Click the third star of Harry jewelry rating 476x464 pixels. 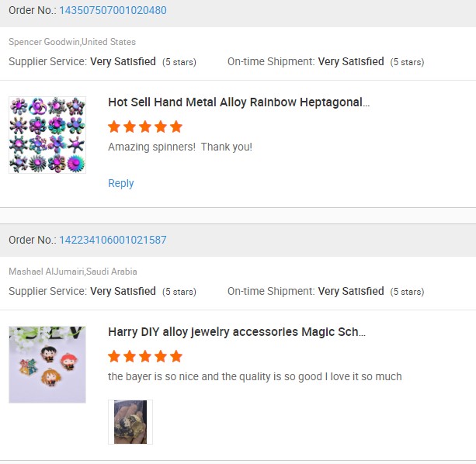point(145,356)
